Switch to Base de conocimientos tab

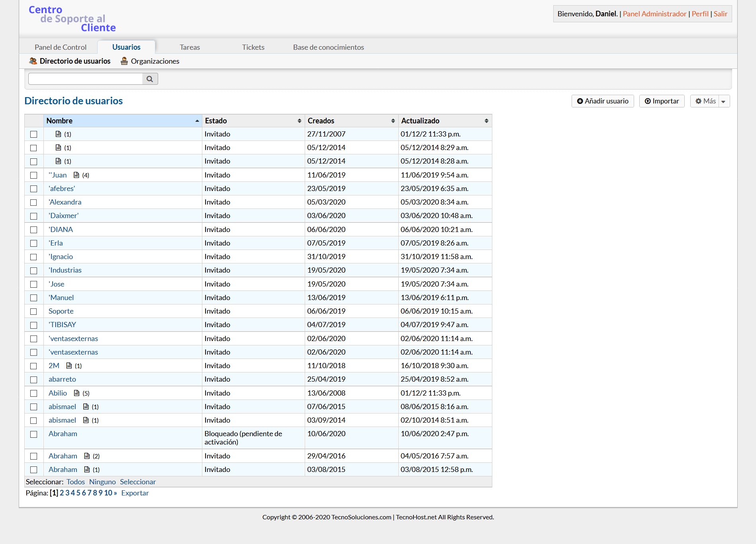point(328,47)
